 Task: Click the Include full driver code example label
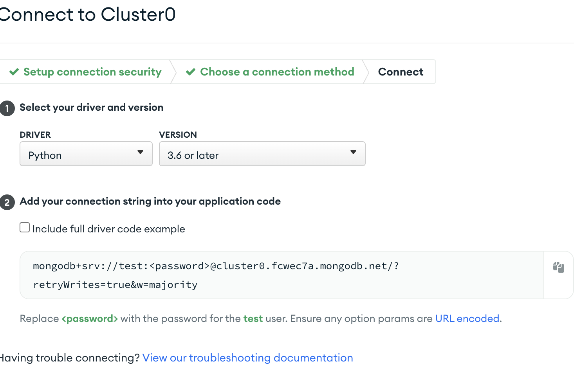pos(109,229)
